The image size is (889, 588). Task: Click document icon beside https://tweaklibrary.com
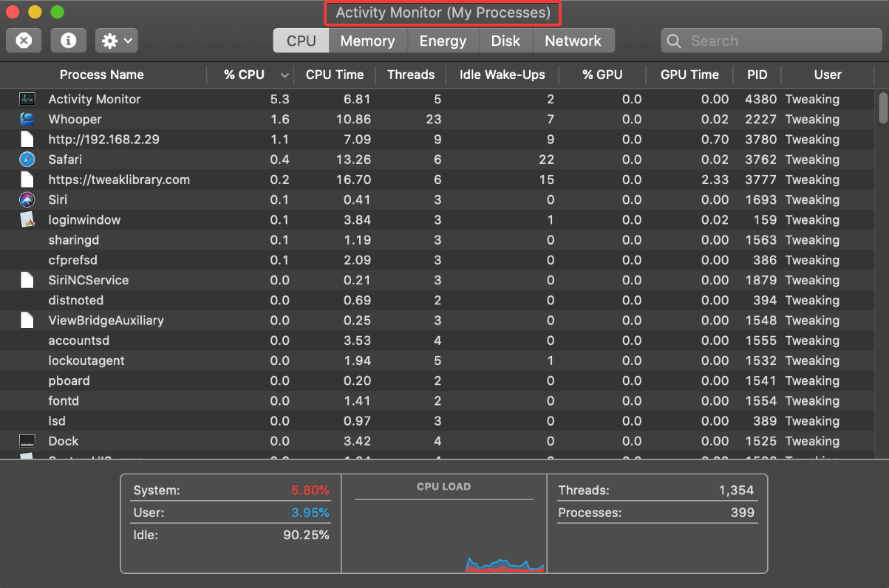point(27,180)
